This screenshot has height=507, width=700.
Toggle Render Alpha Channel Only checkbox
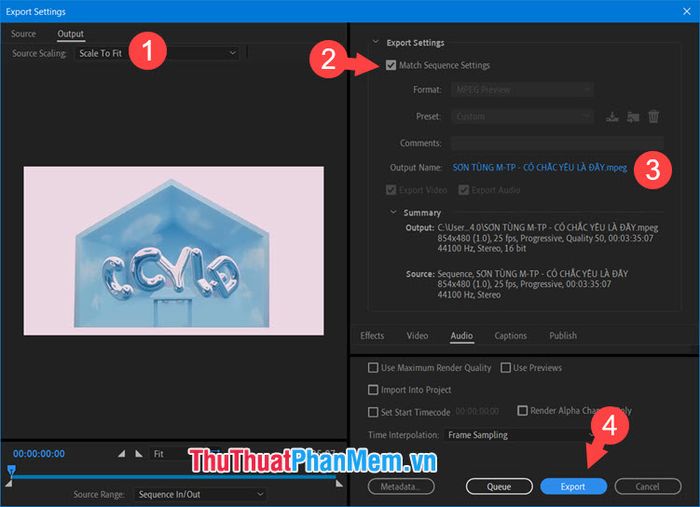pyautogui.click(x=522, y=410)
